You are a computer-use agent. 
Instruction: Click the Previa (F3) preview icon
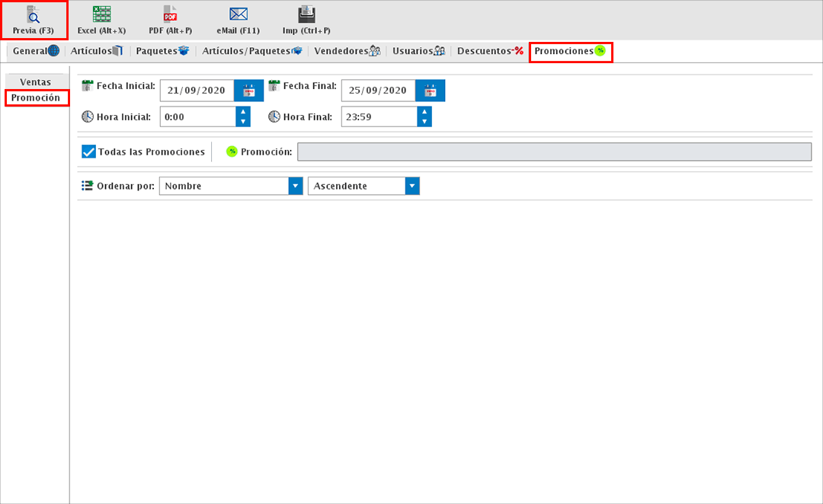tap(33, 14)
